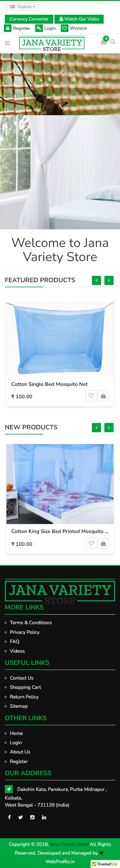Show next featured products

coord(109,280)
